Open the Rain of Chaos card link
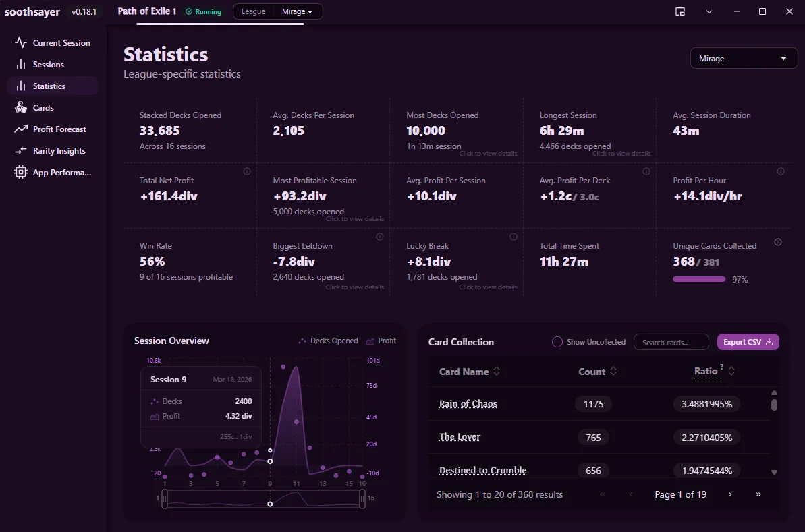 pyautogui.click(x=468, y=404)
